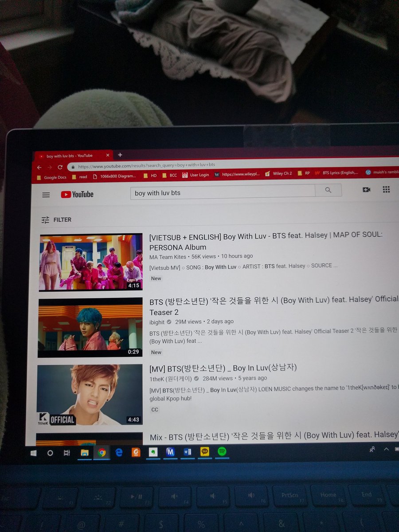The height and width of the screenshot is (532, 399).
Task: Open the FILTER options
Action: (56, 219)
